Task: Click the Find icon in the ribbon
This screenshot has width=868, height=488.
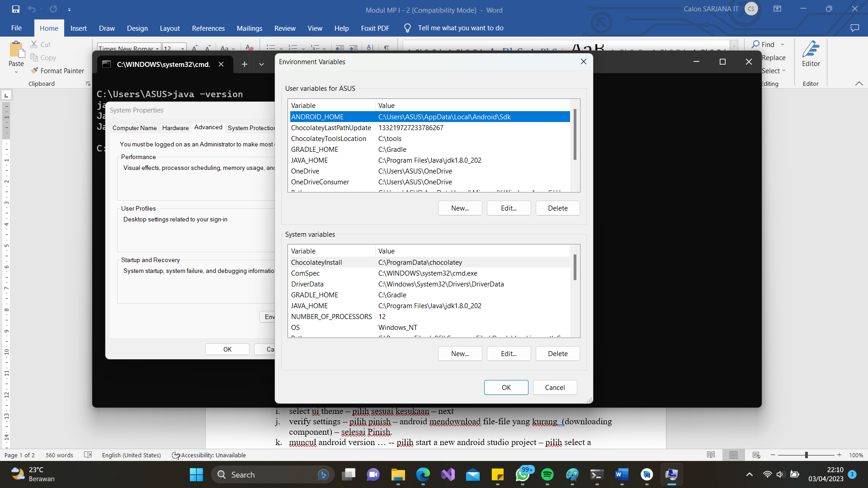Action: [756, 44]
